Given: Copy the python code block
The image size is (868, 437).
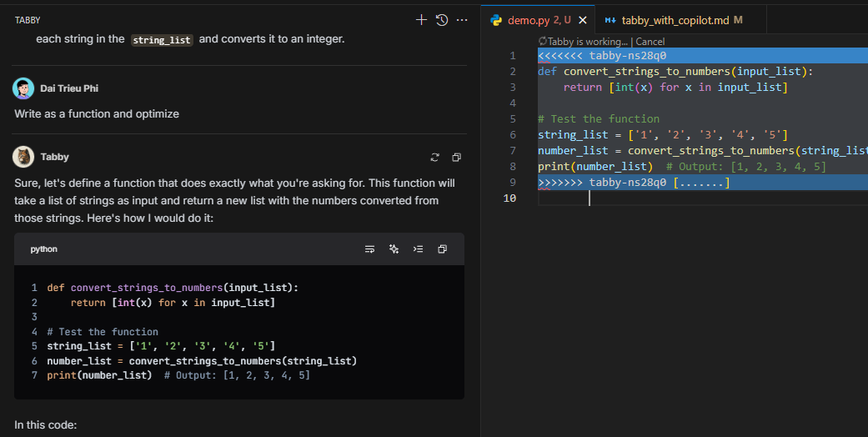Looking at the screenshot, I should [x=443, y=249].
